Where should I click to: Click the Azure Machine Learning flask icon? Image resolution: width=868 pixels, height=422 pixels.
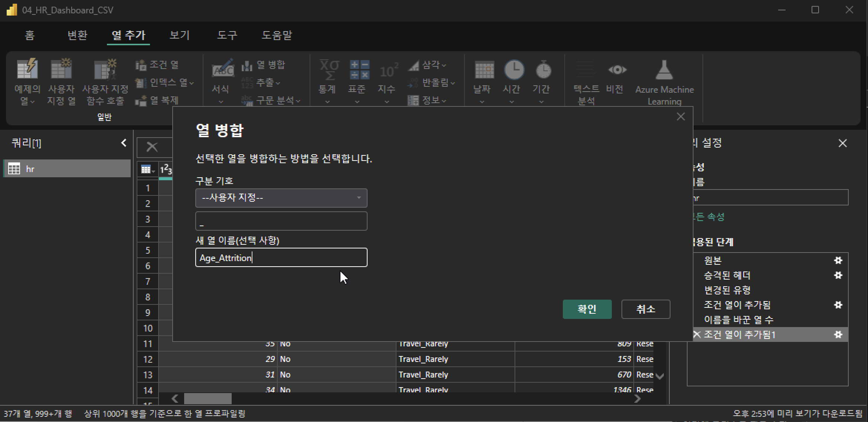664,70
